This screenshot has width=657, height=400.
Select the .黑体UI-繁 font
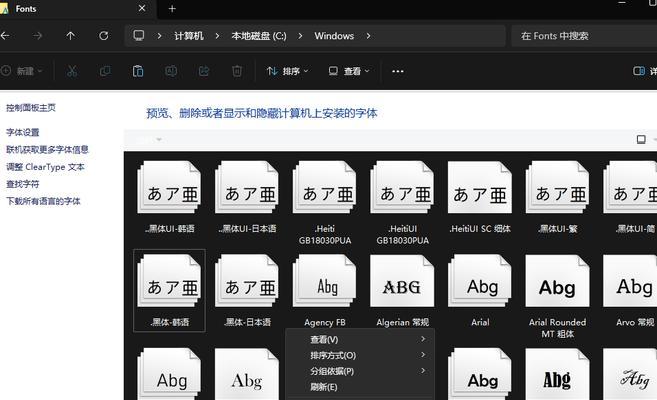click(558, 197)
